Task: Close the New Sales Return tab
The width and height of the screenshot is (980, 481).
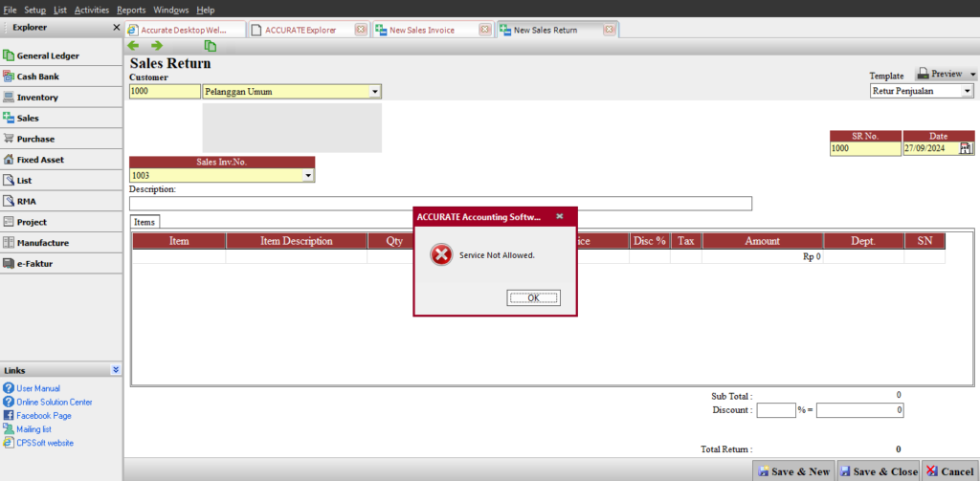Action: pyautogui.click(x=610, y=30)
